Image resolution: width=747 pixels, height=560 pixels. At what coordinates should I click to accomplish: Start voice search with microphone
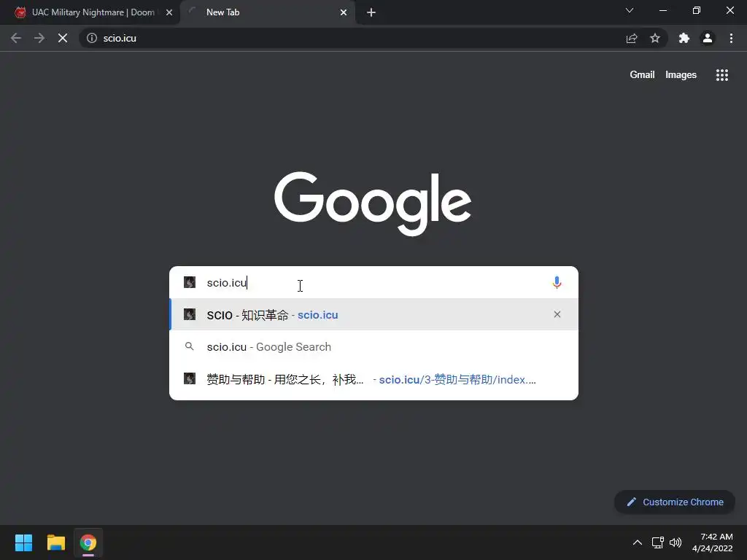(x=557, y=282)
